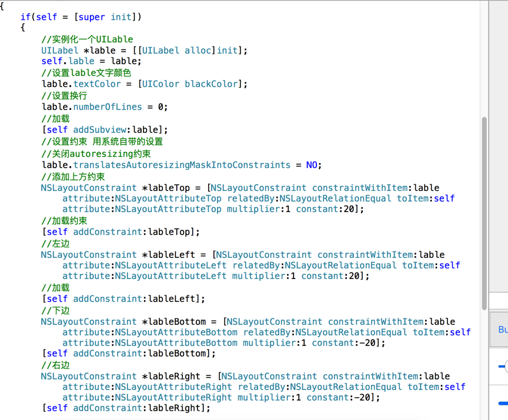Click the '*lableBottom' variable declaration
The width and height of the screenshot is (508, 420).
[x=174, y=322]
